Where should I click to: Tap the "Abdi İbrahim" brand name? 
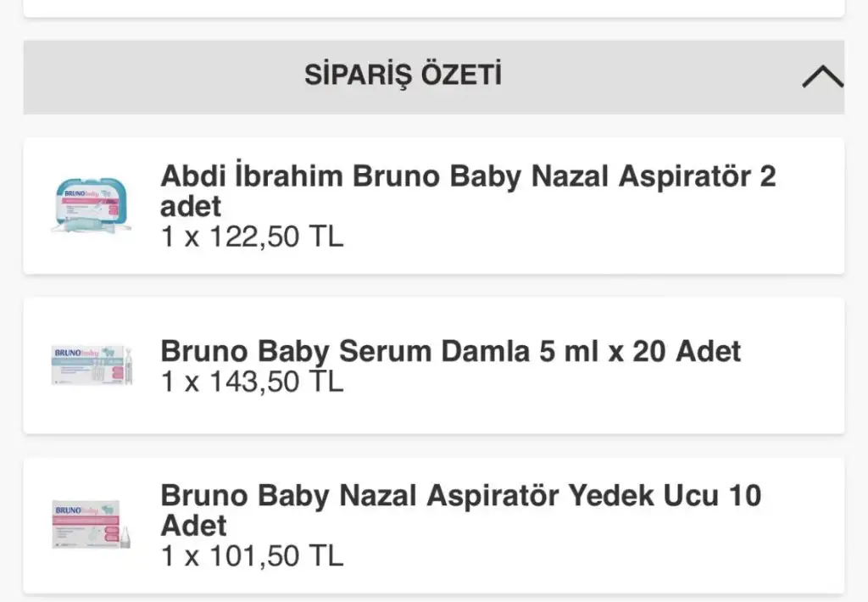click(x=252, y=177)
